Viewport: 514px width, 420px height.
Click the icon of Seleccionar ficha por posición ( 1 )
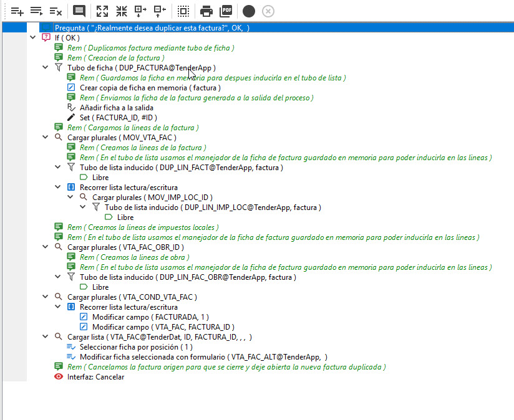click(71, 346)
